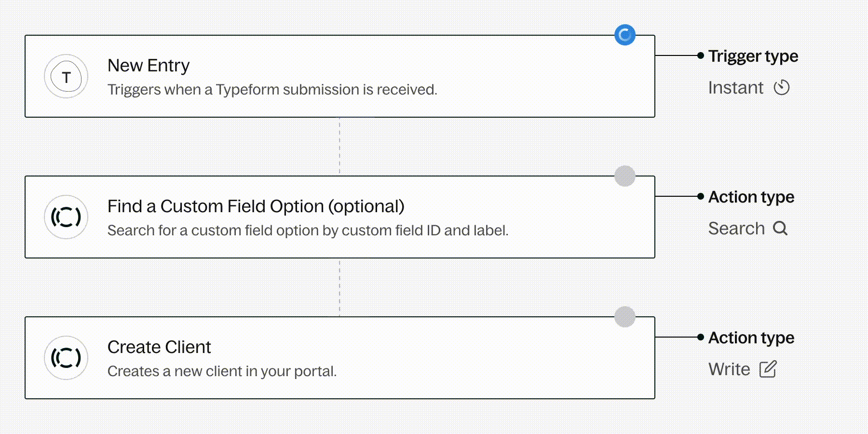Image resolution: width=868 pixels, height=434 pixels.
Task: Click the logo icon in the Create Client step
Action: [66, 358]
